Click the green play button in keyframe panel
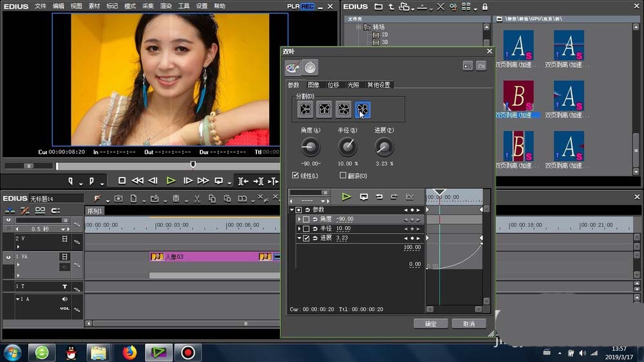Image resolution: width=644 pixels, height=362 pixels. [x=346, y=197]
